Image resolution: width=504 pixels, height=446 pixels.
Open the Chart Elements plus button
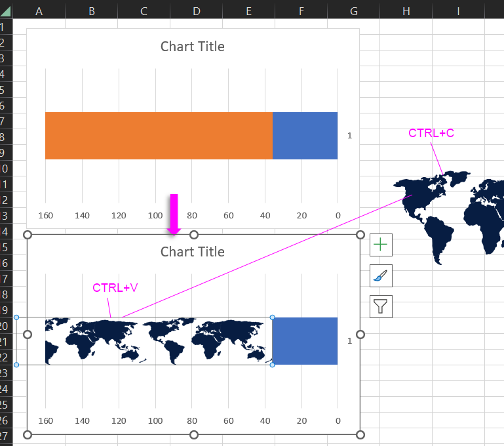381,245
